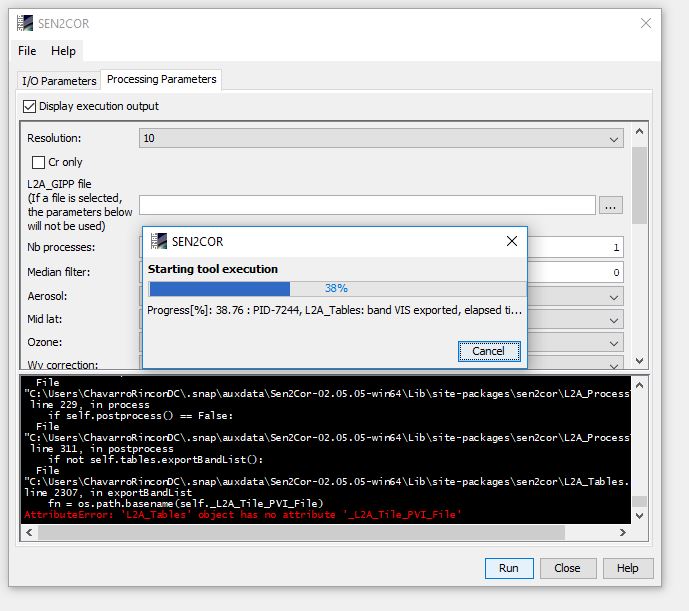
Task: Click console horizontal scroll left arrow
Action: (29, 533)
